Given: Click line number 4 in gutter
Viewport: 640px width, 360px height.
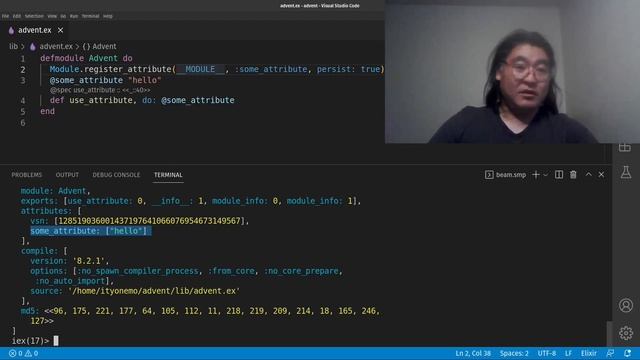Looking at the screenshot, I should tap(23, 100).
